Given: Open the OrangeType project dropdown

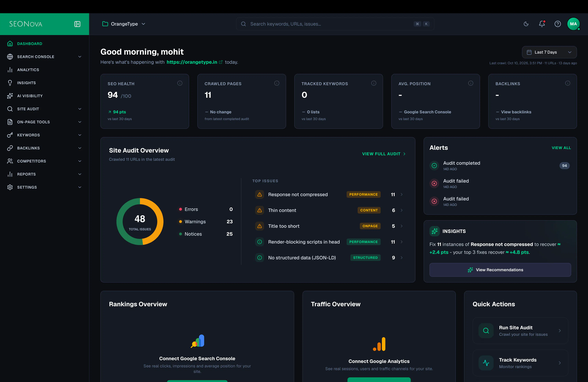Looking at the screenshot, I should coord(124,24).
